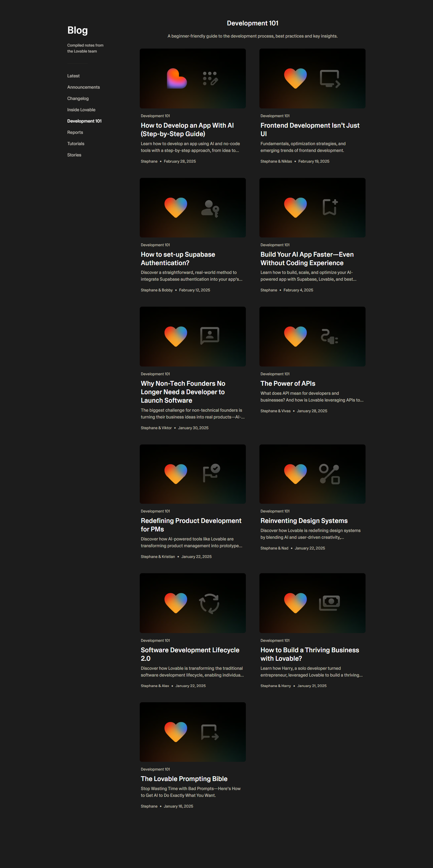Click the sync arrows icon on the Software Lifecycle card
433x868 pixels.
[209, 603]
